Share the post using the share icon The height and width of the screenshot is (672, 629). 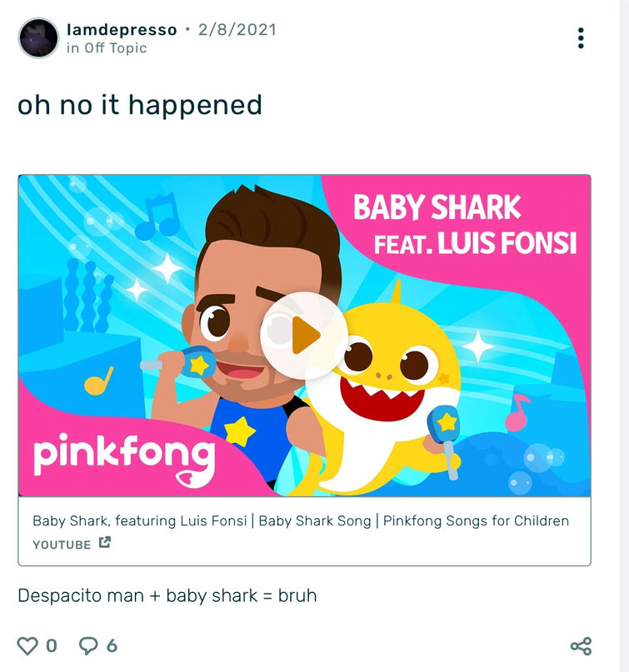pos(581,646)
